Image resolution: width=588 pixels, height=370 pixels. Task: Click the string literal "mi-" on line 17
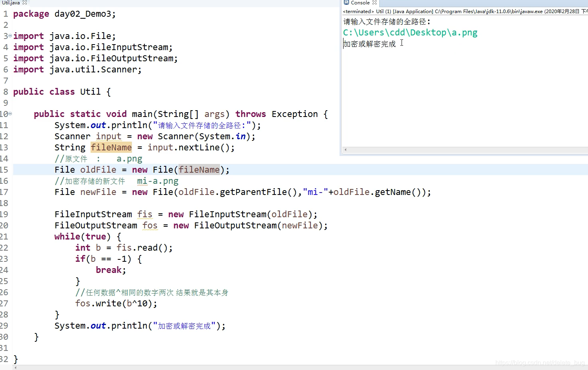coord(315,192)
